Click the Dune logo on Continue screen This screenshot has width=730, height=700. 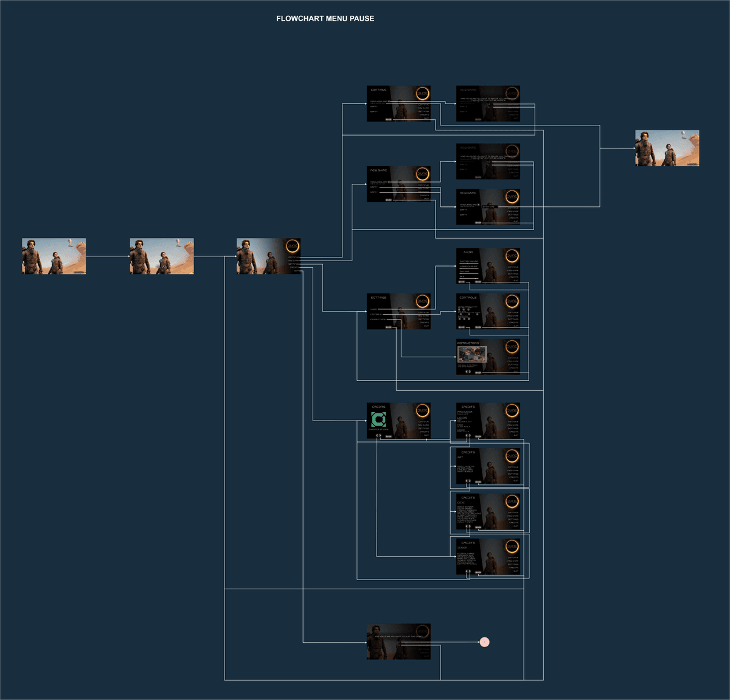point(422,94)
